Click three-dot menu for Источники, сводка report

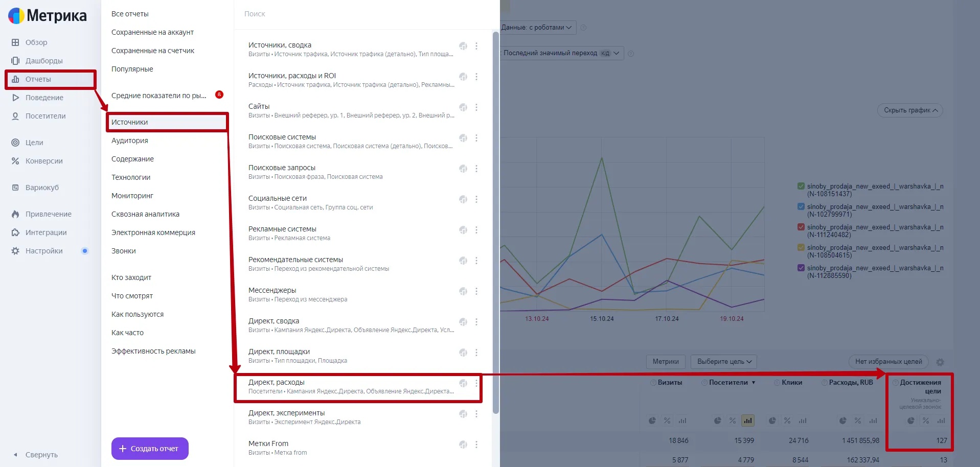coord(476,46)
